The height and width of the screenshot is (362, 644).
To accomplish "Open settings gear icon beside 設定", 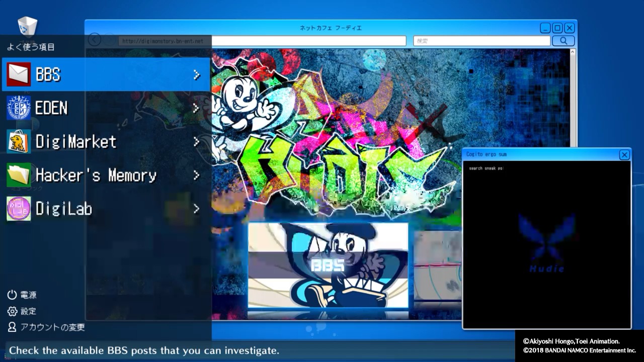I will (x=12, y=311).
